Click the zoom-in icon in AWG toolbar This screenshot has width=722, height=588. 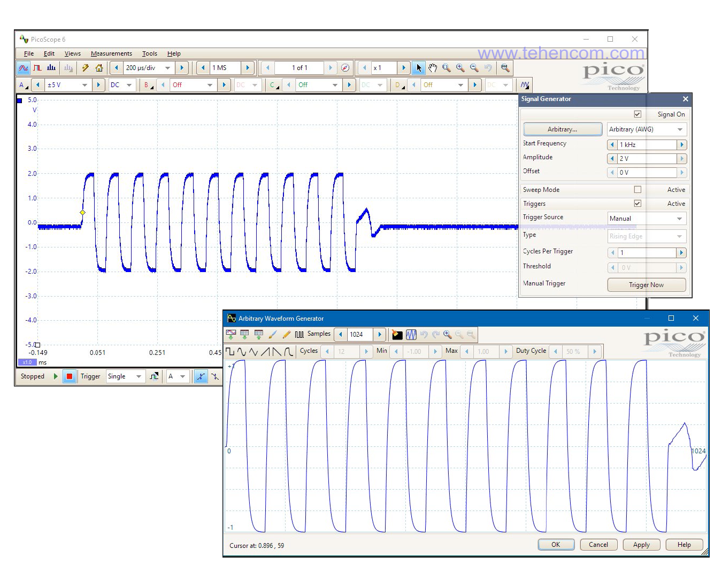[448, 335]
